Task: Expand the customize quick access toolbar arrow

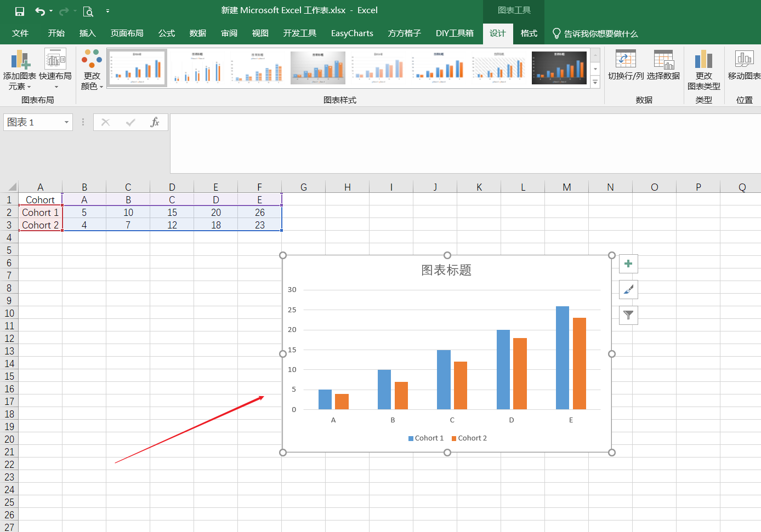Action: coord(107,11)
